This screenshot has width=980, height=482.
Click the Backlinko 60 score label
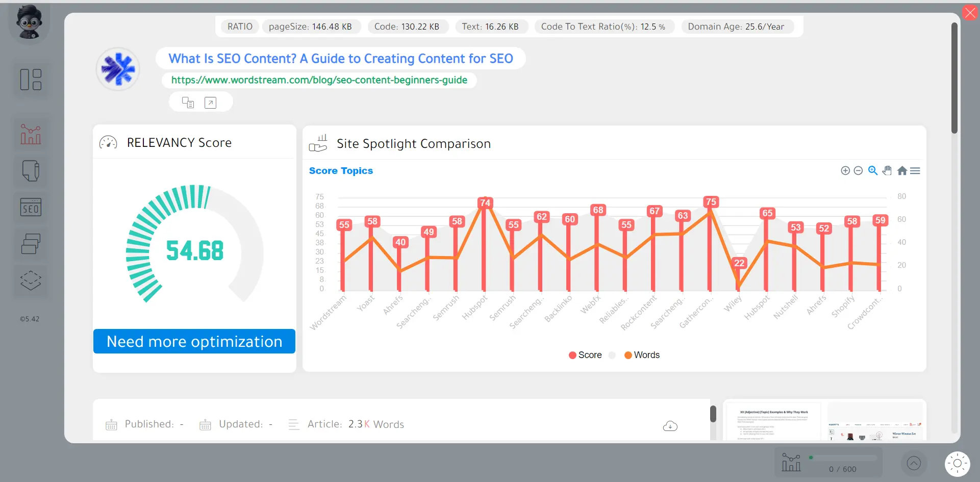click(x=570, y=219)
